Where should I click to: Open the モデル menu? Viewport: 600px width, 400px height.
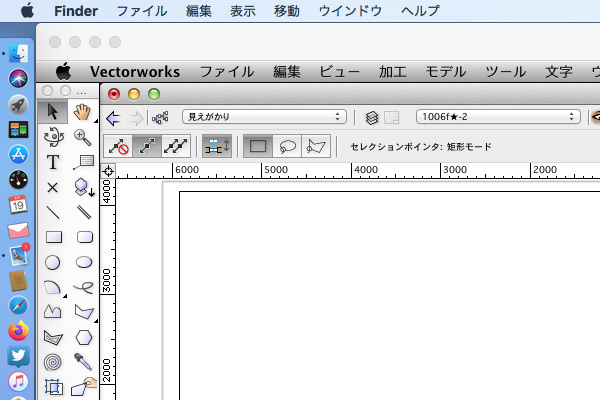446,72
